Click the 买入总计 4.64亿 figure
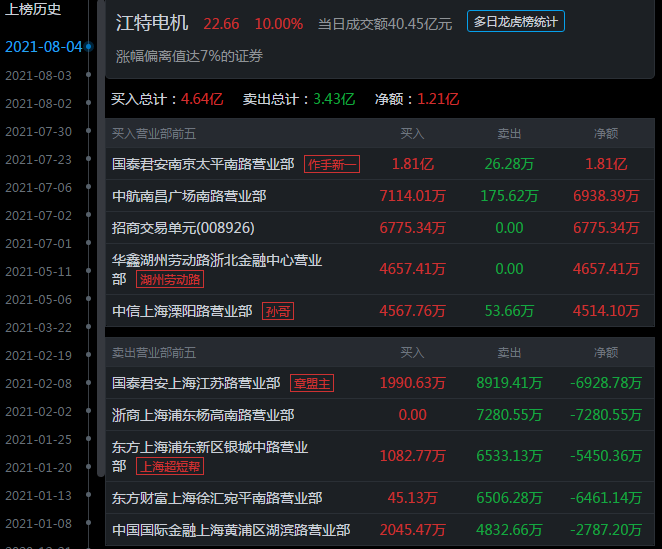Image resolution: width=662 pixels, height=549 pixels. 202,99
